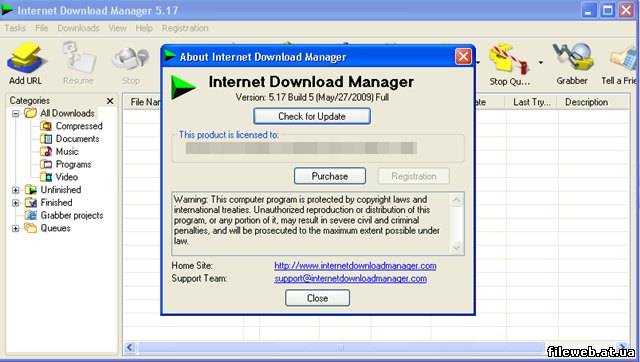This screenshot has width=640, height=362.
Task: Open the Tasks menu
Action: pyautogui.click(x=15, y=28)
